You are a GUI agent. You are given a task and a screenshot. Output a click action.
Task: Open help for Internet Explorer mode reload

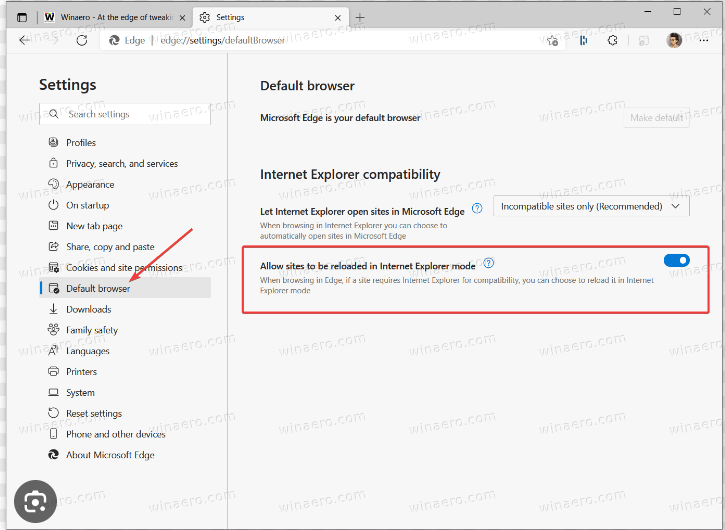(x=489, y=263)
